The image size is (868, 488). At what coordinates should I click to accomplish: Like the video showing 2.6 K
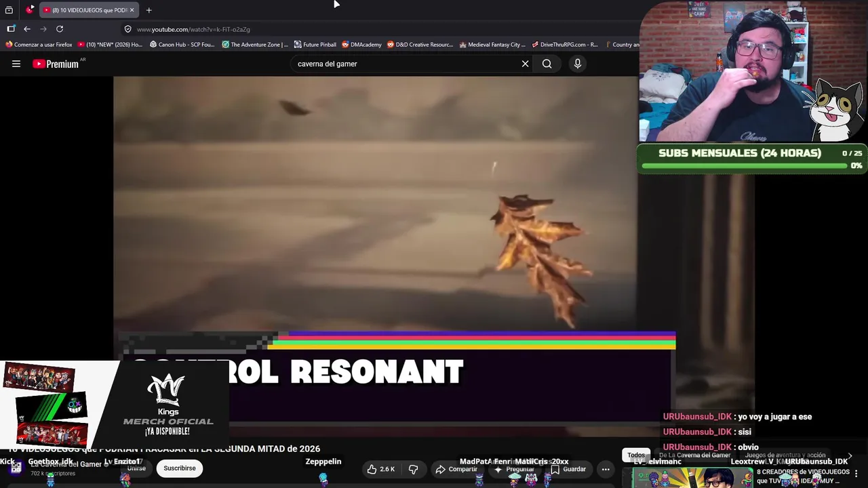381,469
